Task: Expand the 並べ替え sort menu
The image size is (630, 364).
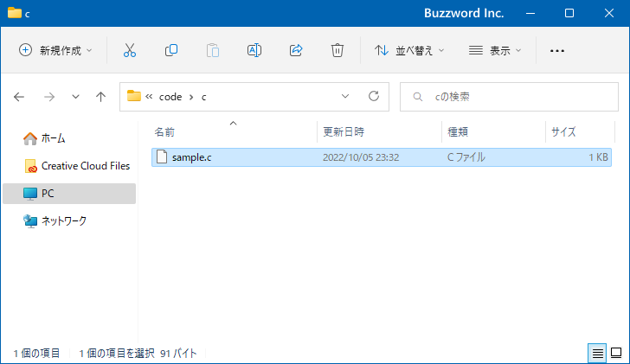Action: pyautogui.click(x=409, y=50)
